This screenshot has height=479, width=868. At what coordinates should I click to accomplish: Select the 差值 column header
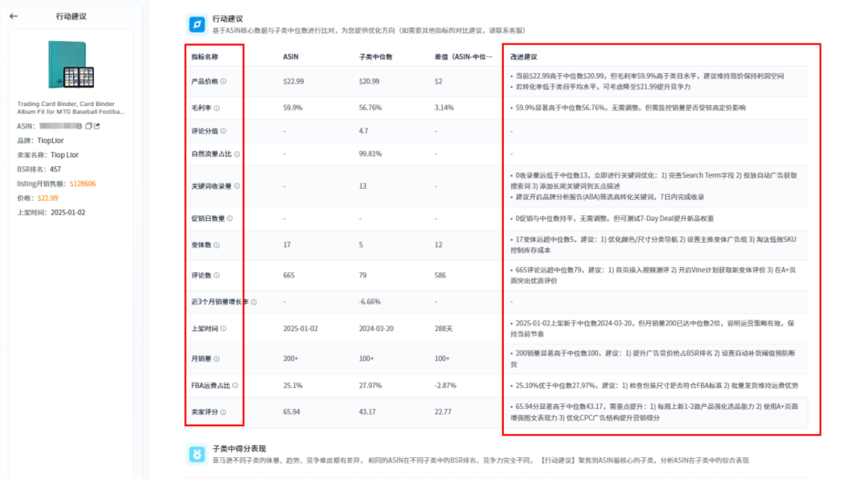tap(464, 57)
